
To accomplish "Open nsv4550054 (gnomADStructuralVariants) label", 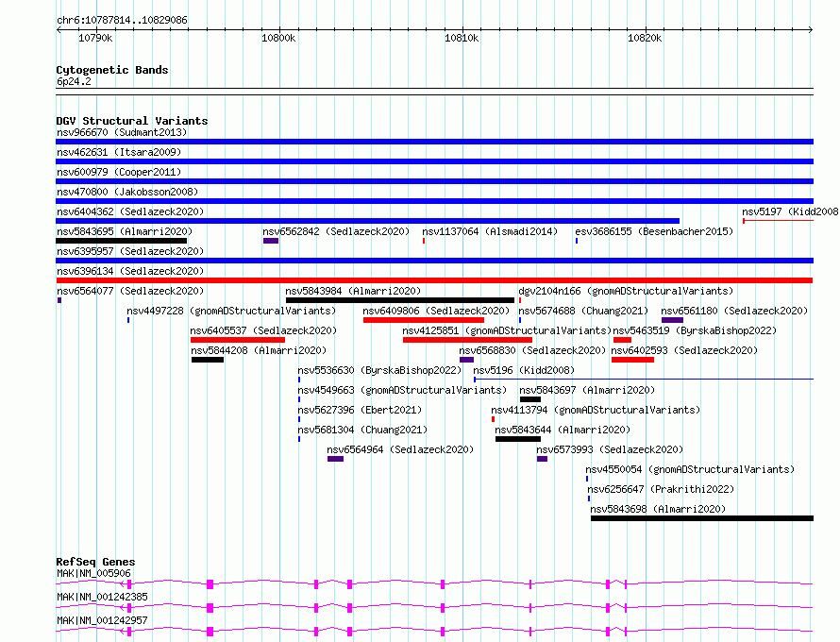I will [690, 469].
